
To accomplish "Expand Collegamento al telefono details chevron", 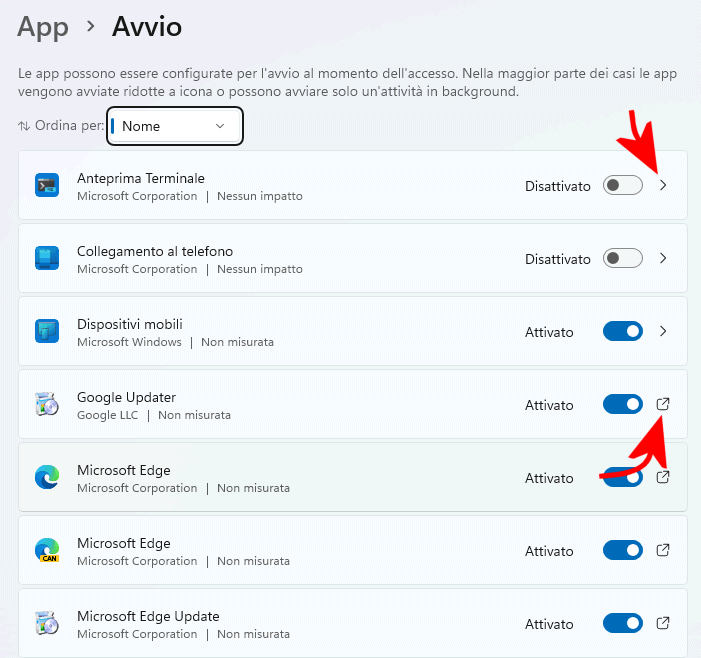I will click(x=663, y=258).
